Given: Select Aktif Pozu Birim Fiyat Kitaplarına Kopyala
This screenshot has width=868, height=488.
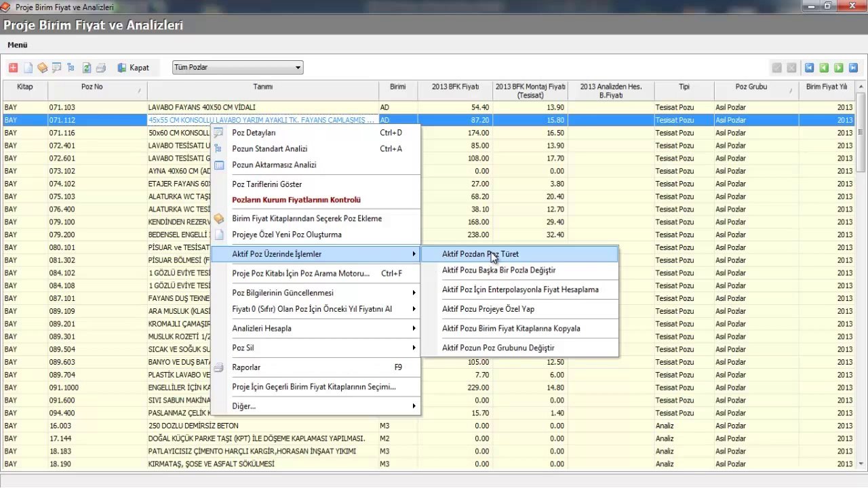Looking at the screenshot, I should (519, 328).
